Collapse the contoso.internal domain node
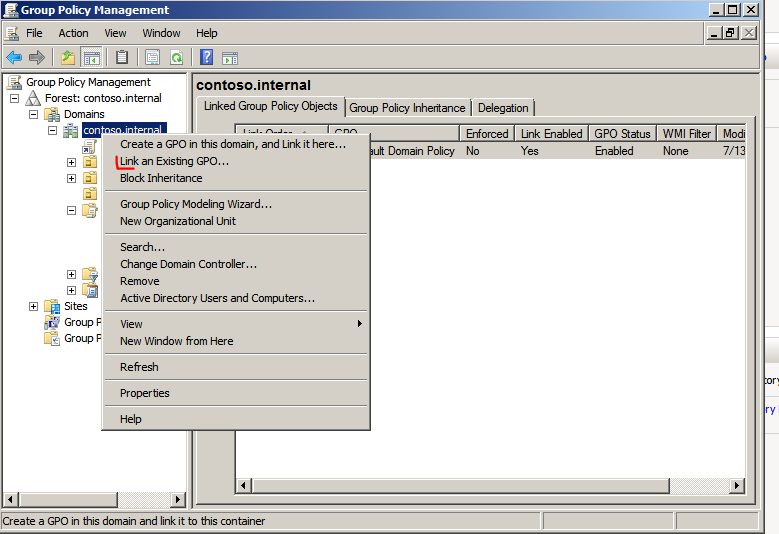 click(52, 130)
